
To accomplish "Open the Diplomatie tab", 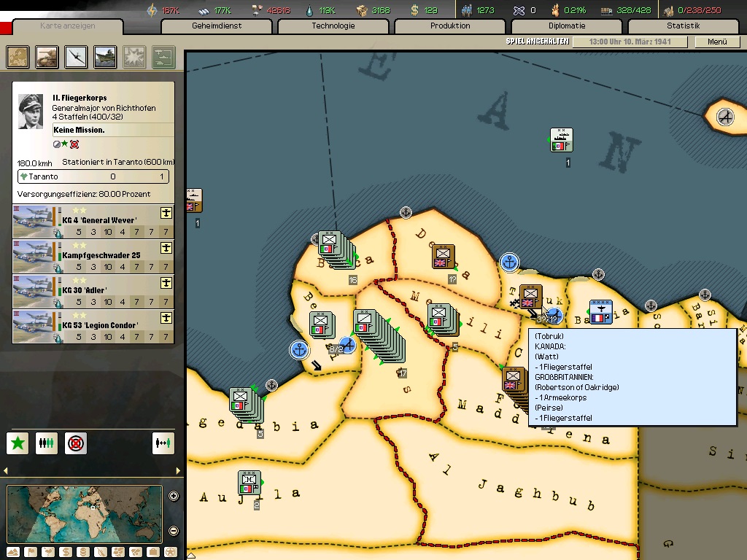I will 566,26.
